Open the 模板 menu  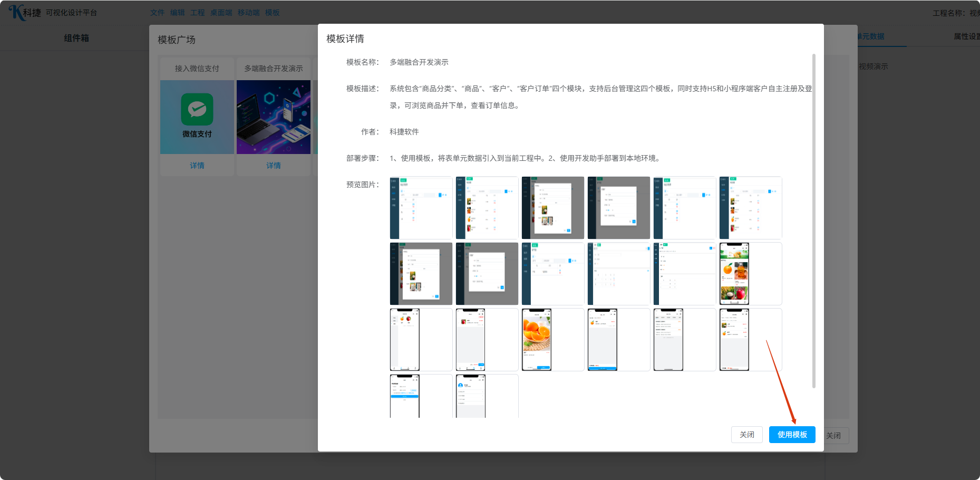[272, 13]
